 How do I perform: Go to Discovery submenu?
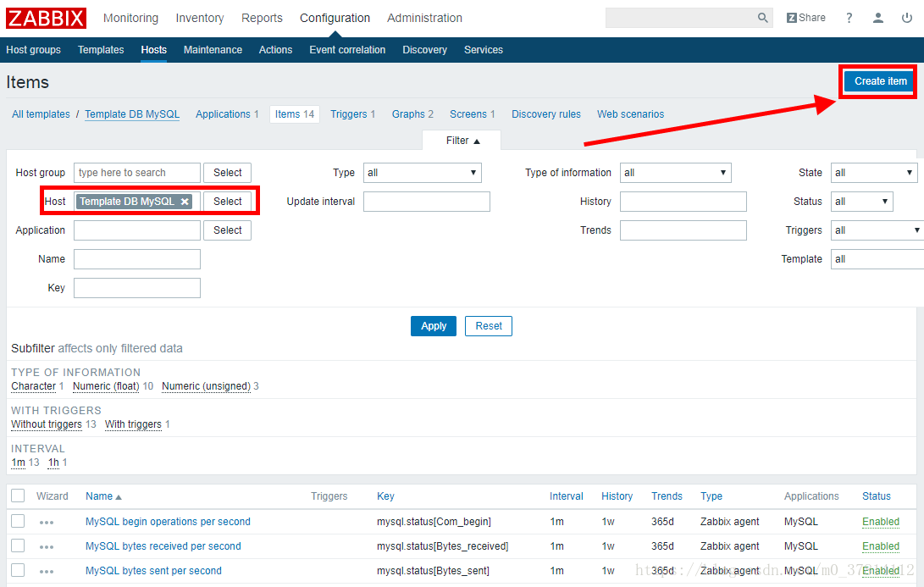(424, 50)
